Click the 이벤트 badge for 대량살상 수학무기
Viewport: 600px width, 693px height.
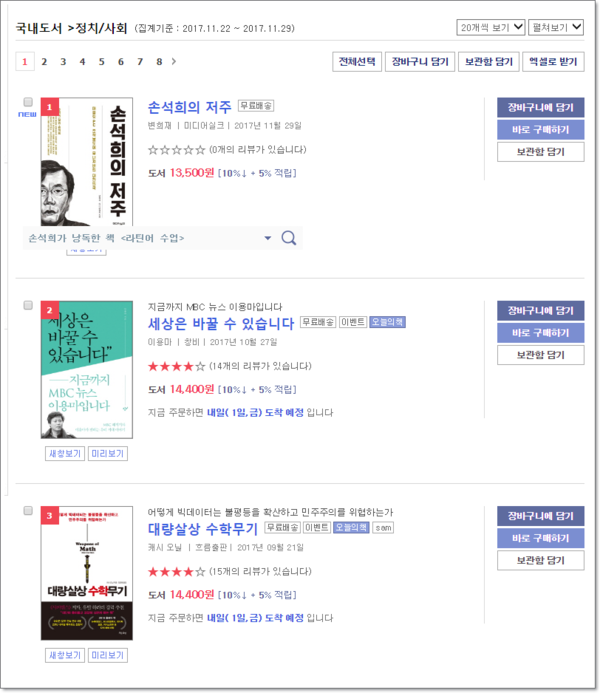(x=317, y=528)
